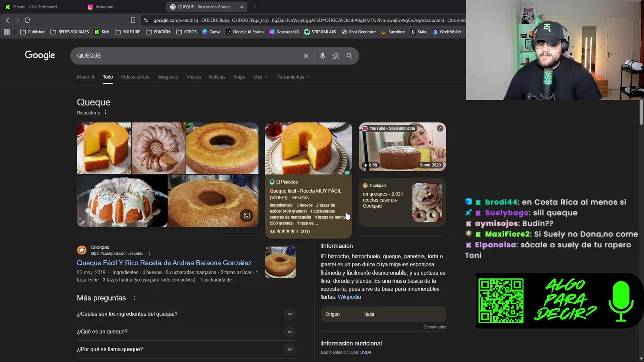Open Google Lens image search icon
644x362 pixels.
pos(336,56)
